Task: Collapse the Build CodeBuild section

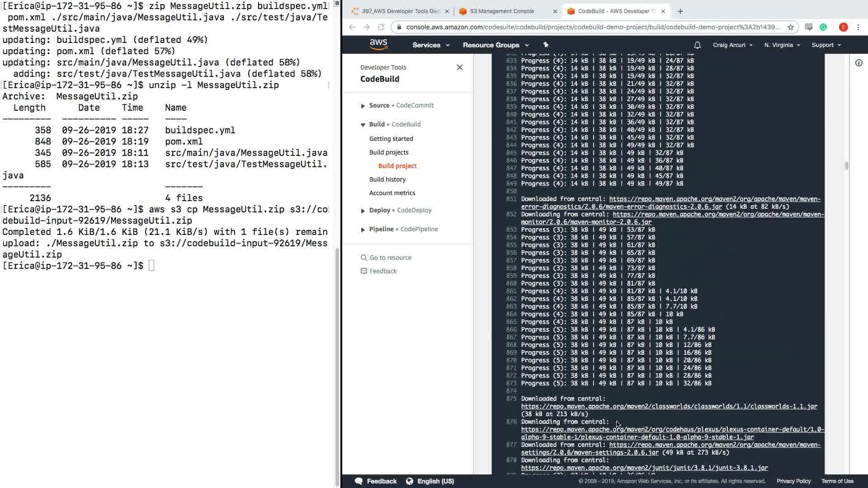Action: [363, 125]
